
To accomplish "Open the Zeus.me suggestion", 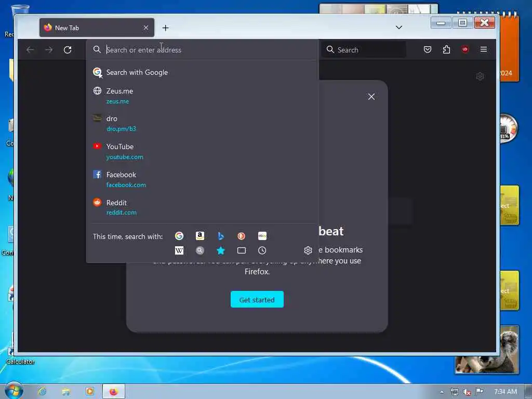I will click(203, 96).
